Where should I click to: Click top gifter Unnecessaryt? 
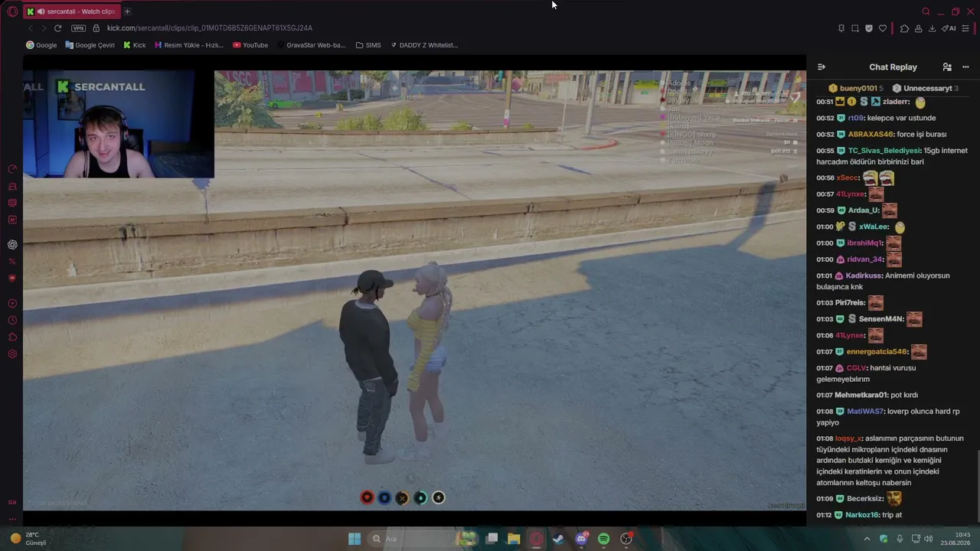tap(925, 89)
